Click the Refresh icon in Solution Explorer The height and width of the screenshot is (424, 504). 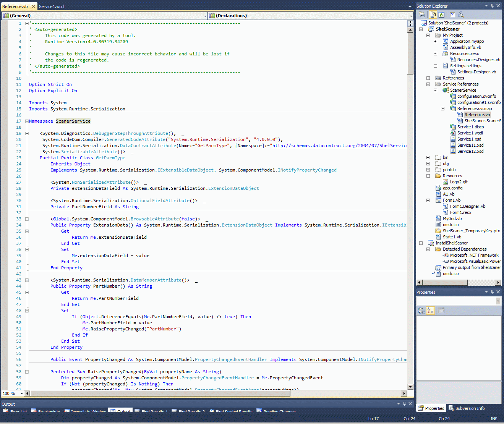441,15
